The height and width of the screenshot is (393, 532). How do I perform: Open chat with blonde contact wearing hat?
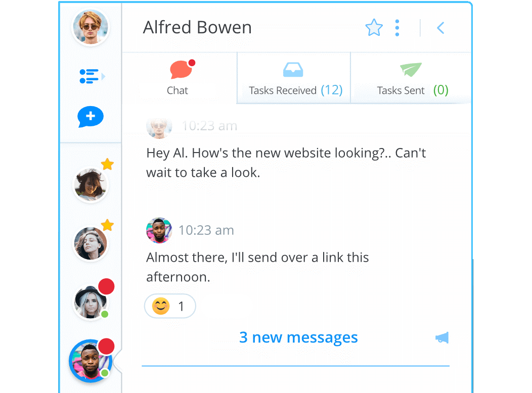[x=90, y=302]
